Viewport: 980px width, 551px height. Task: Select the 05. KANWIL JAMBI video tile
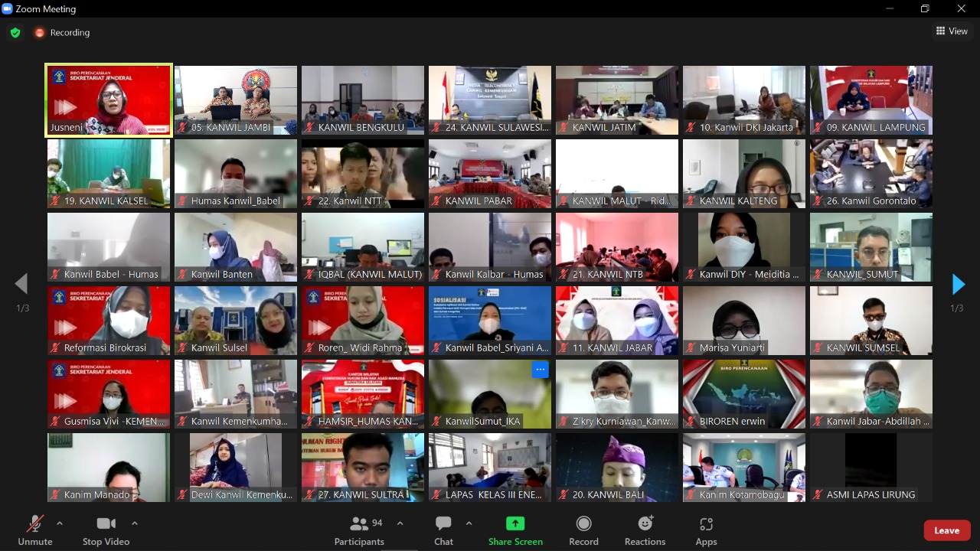pos(236,100)
